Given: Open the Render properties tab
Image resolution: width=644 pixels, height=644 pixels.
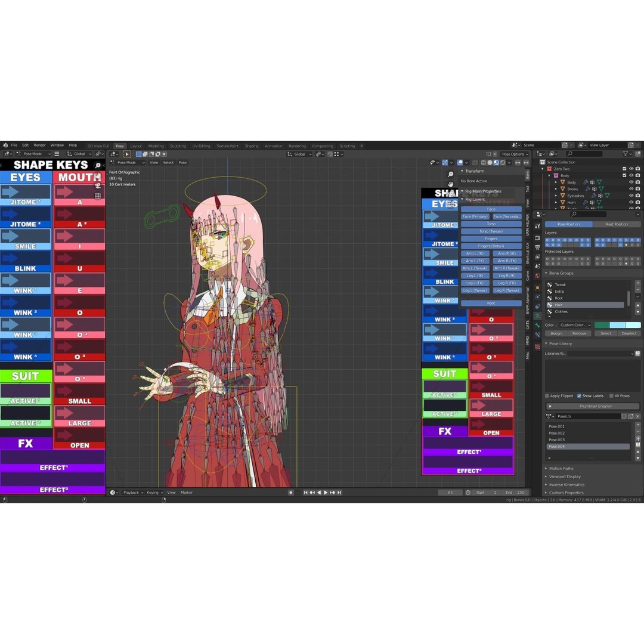Looking at the screenshot, I should coord(538,238).
